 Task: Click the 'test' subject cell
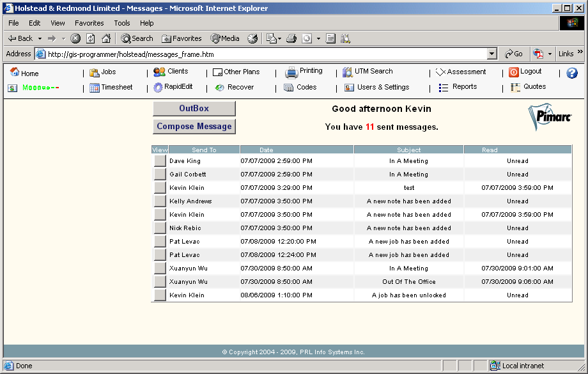click(x=409, y=187)
